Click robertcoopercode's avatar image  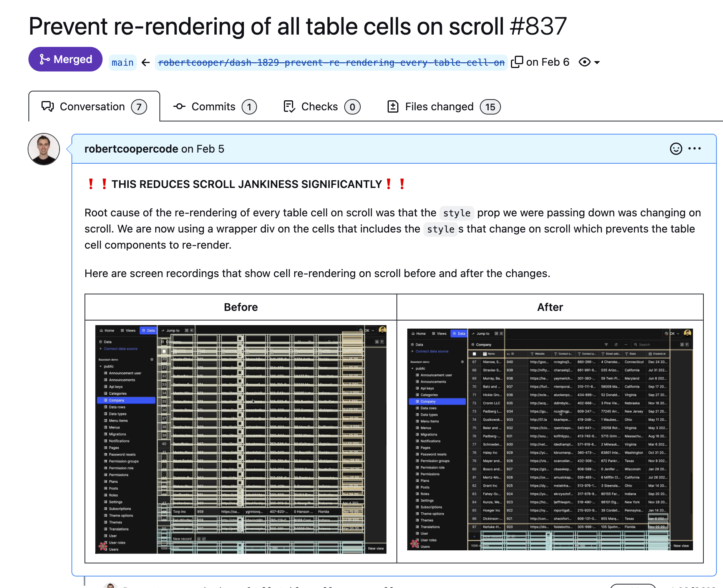[x=43, y=149]
